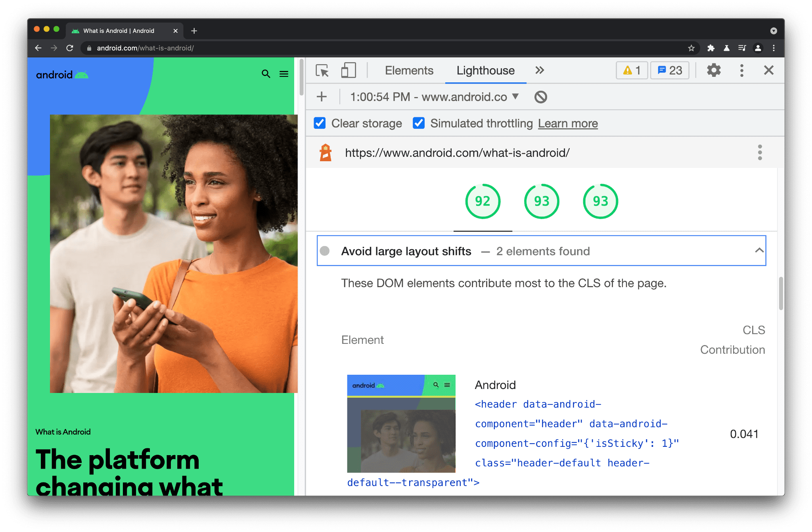Viewport: 812px width, 532px height.
Task: Click the three-dot menu next to URL
Action: [760, 153]
